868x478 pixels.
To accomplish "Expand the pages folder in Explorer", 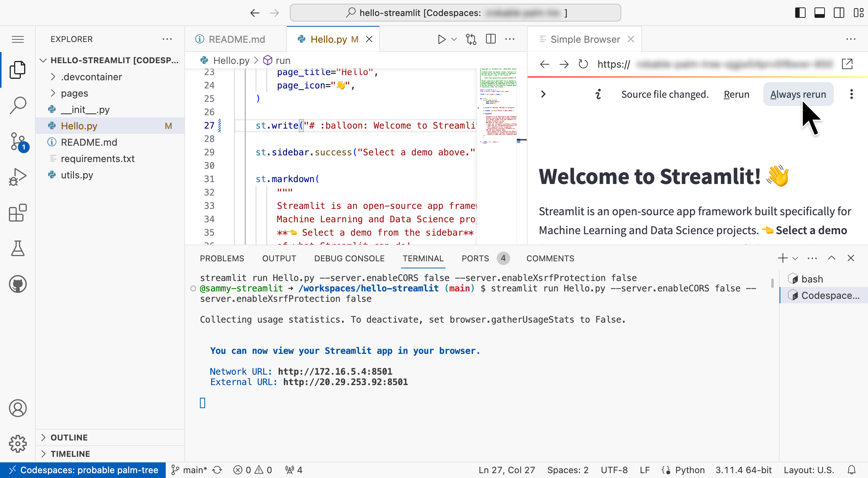I will [75, 93].
